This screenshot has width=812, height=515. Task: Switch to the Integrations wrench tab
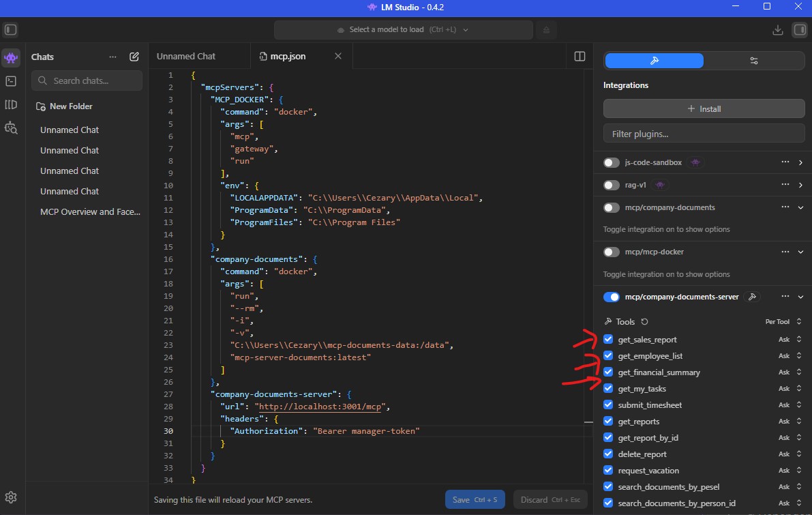tap(654, 61)
